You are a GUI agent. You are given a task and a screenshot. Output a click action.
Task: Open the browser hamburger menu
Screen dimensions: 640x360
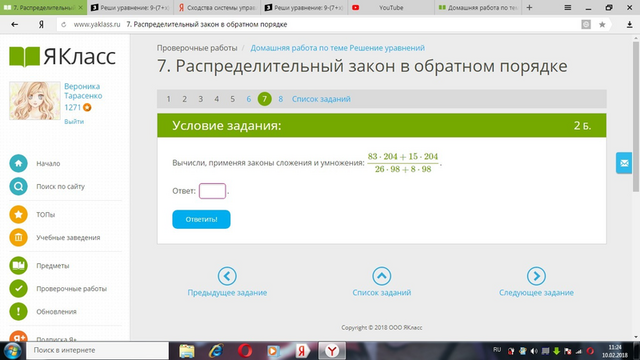coord(567,7)
